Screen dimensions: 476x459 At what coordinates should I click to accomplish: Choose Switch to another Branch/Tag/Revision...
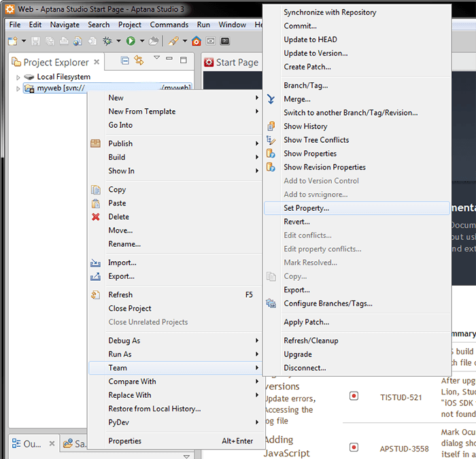coord(357,113)
